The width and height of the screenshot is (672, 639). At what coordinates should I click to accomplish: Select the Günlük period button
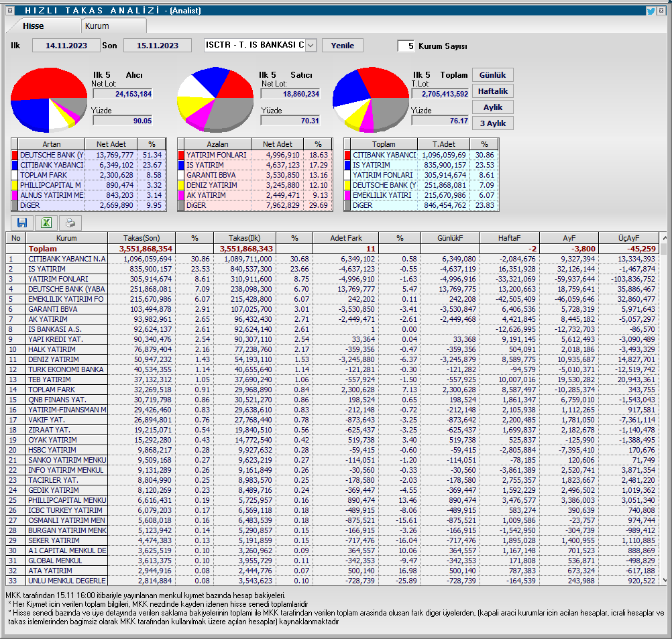[x=492, y=75]
